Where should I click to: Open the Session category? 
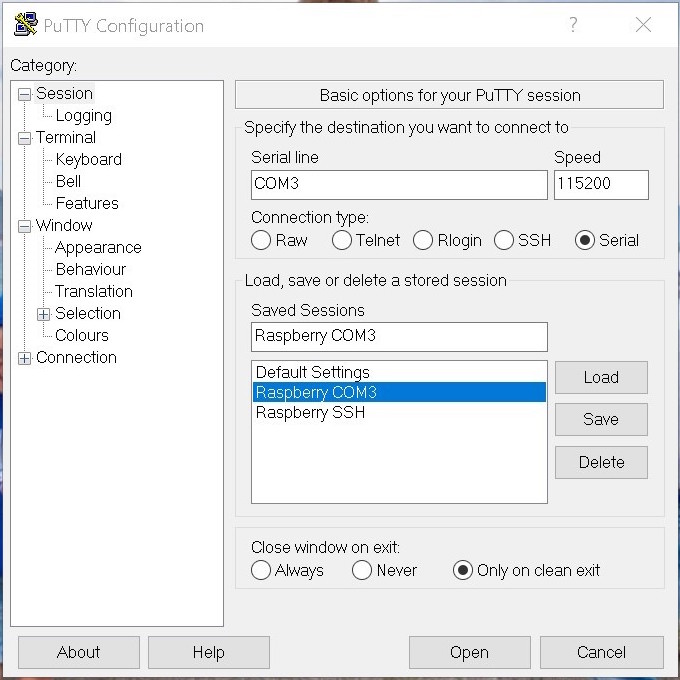(64, 93)
